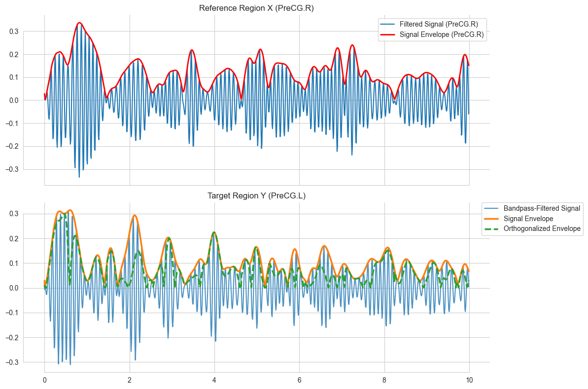The width and height of the screenshot is (588, 389).
Task: Click the tallest red envelope peak in top plot
Action: pyautogui.click(x=79, y=23)
